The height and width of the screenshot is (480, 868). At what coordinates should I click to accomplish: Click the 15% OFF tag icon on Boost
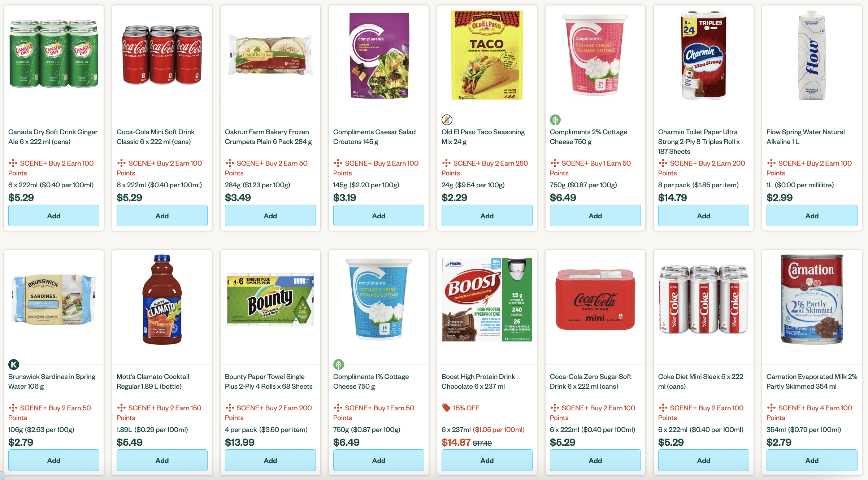446,408
